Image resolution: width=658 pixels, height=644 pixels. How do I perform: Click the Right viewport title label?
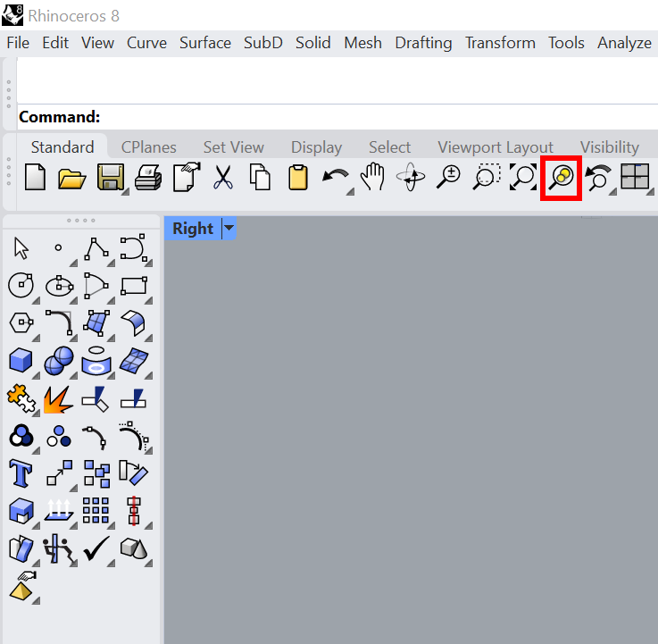tap(193, 229)
